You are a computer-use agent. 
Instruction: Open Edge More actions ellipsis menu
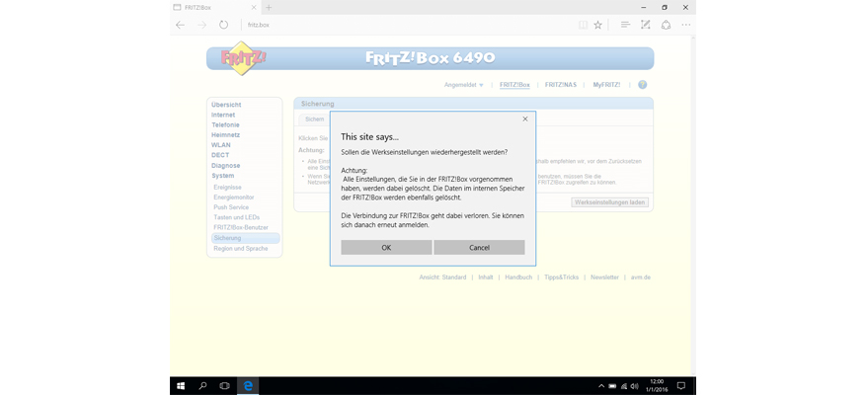coord(684,25)
